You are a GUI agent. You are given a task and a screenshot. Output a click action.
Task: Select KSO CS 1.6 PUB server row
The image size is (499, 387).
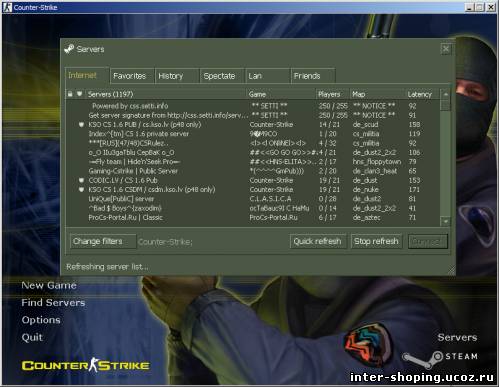pyautogui.click(x=253, y=125)
